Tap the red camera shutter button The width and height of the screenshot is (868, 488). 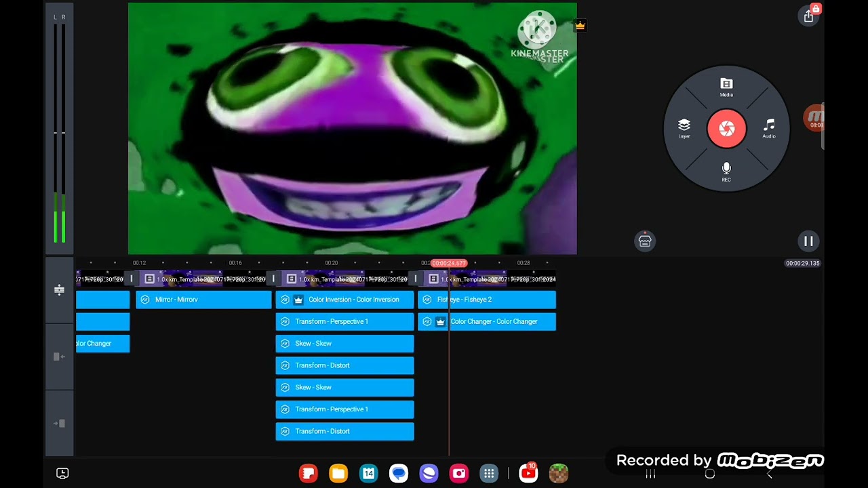pyautogui.click(x=726, y=128)
